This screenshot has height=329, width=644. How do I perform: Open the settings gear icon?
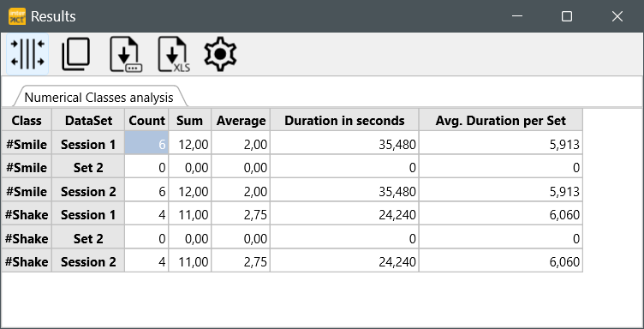220,54
